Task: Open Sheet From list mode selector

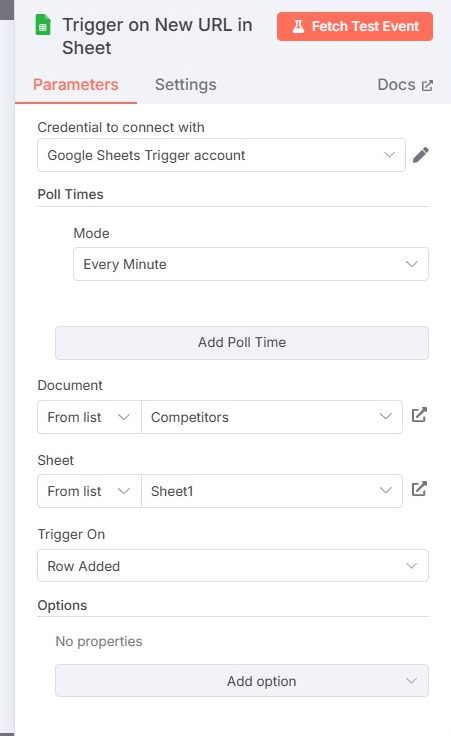Action: click(x=89, y=491)
